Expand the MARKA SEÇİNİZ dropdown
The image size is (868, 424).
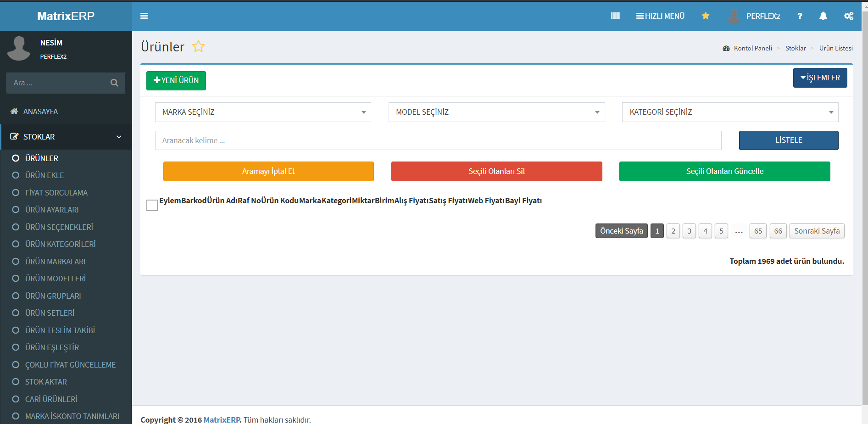click(x=262, y=112)
